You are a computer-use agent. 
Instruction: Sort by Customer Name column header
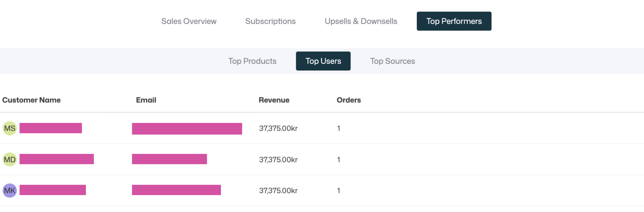pos(32,100)
